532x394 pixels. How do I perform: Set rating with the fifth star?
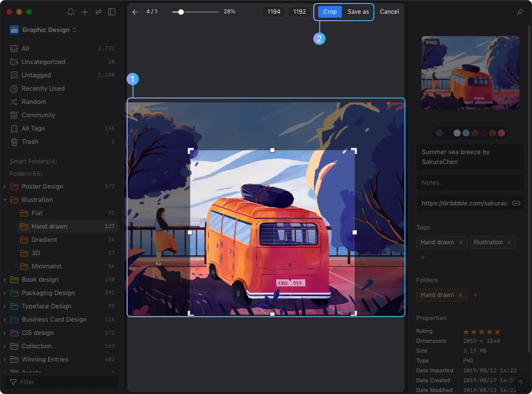497,332
